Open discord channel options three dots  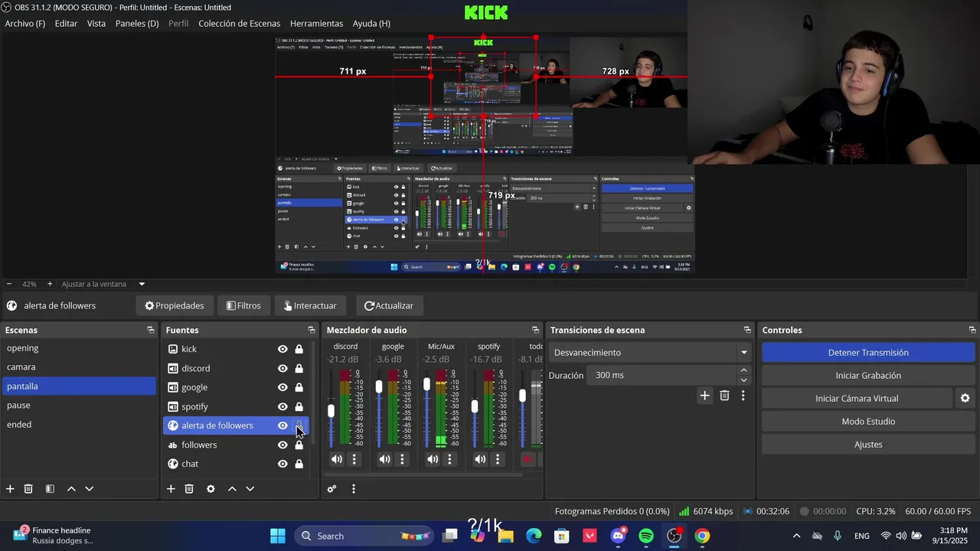point(354,459)
